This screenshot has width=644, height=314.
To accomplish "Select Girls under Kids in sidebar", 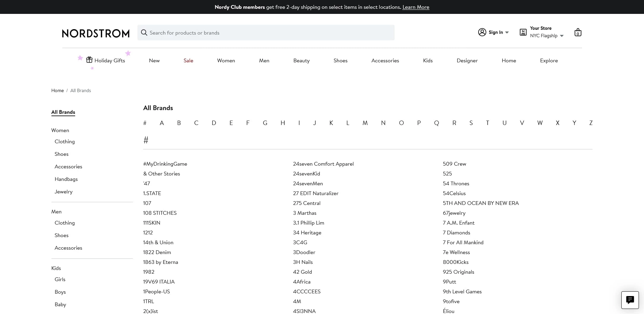I will pyautogui.click(x=60, y=279).
